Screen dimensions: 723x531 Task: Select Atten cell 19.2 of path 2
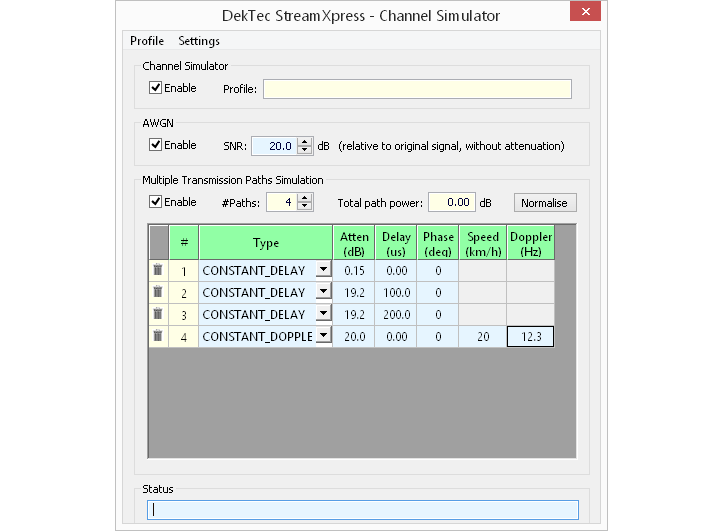354,293
